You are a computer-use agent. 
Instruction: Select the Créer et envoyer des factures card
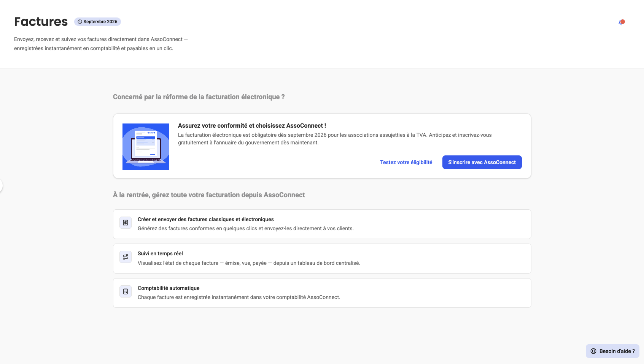click(x=322, y=224)
